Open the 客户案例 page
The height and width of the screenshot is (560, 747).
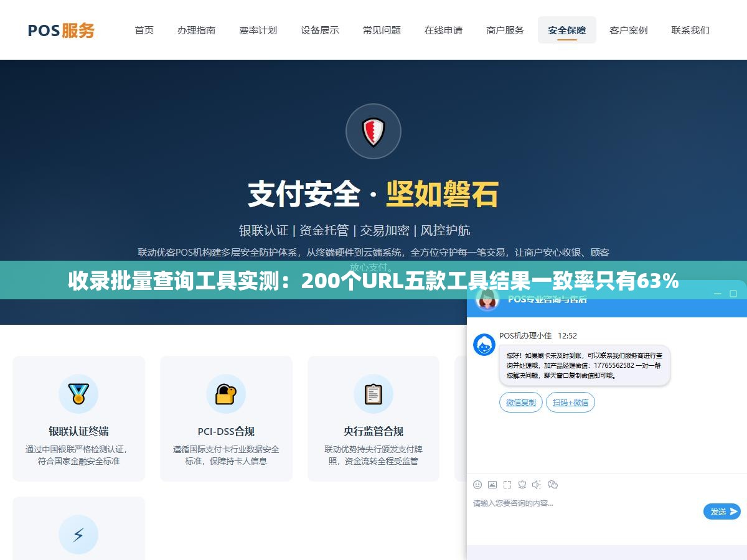pos(629,30)
